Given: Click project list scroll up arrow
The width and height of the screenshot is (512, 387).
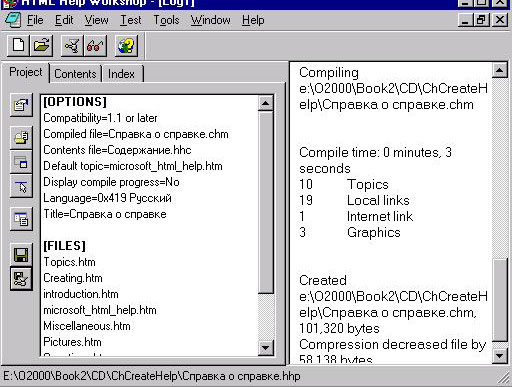Looking at the screenshot, I should click(x=265, y=103).
